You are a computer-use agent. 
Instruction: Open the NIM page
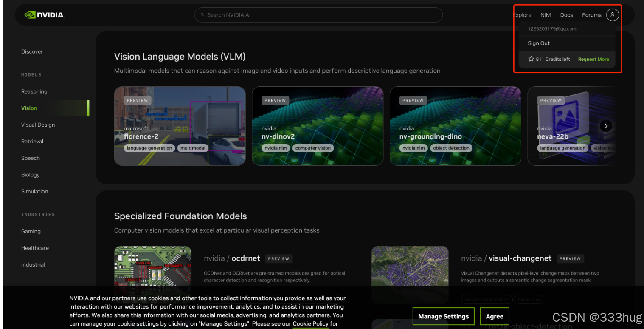(546, 15)
